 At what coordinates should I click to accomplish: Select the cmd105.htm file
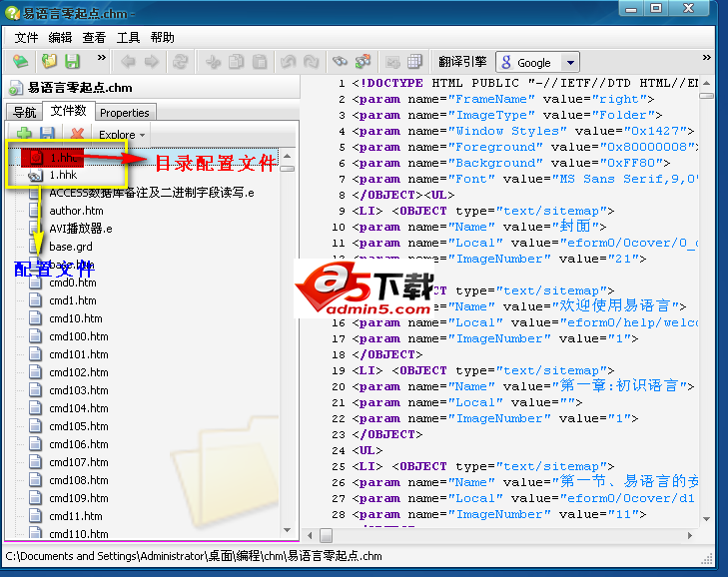coord(79,426)
